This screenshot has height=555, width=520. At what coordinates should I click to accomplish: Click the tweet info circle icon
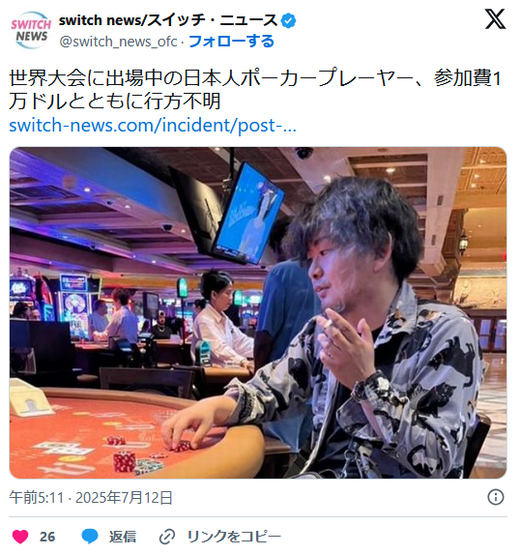[x=496, y=497]
